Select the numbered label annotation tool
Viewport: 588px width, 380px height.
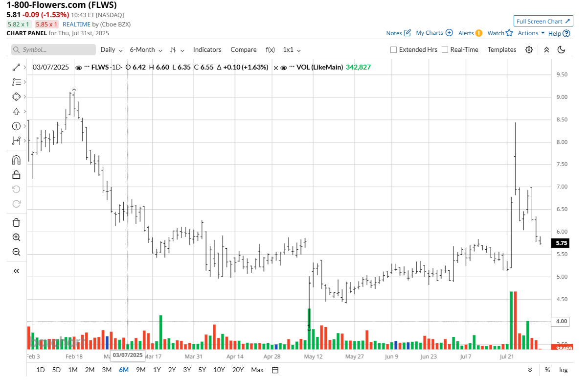(x=16, y=126)
